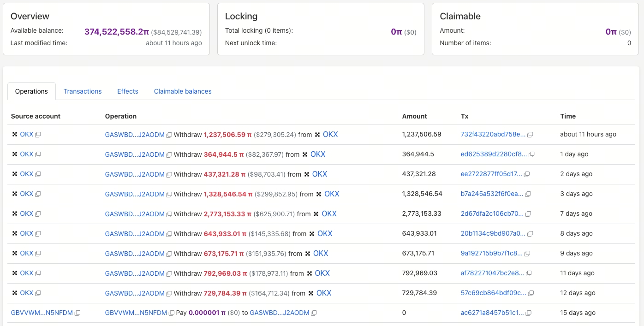Image resolution: width=644 pixels, height=326 pixels.
Task: Click the 374,522,558.2π available balance
Action: (x=117, y=32)
